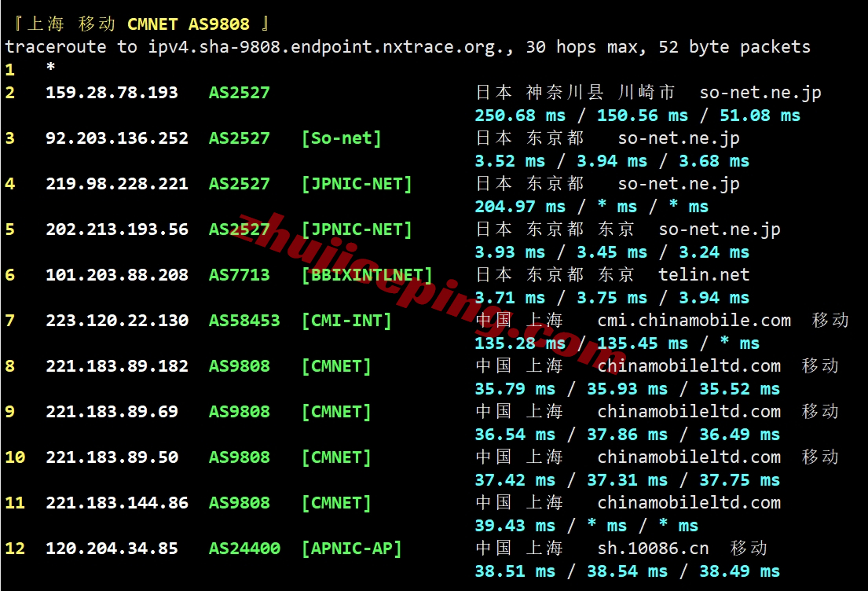Viewport: 868px width, 591px height.
Task: Click the 35.79 ms latency value
Action: tap(515, 389)
